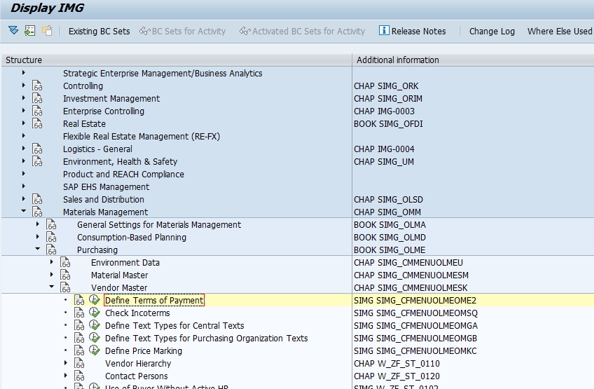This screenshot has height=389, width=594.
Task: Execute the Define Price Marking activity
Action: tap(94, 350)
